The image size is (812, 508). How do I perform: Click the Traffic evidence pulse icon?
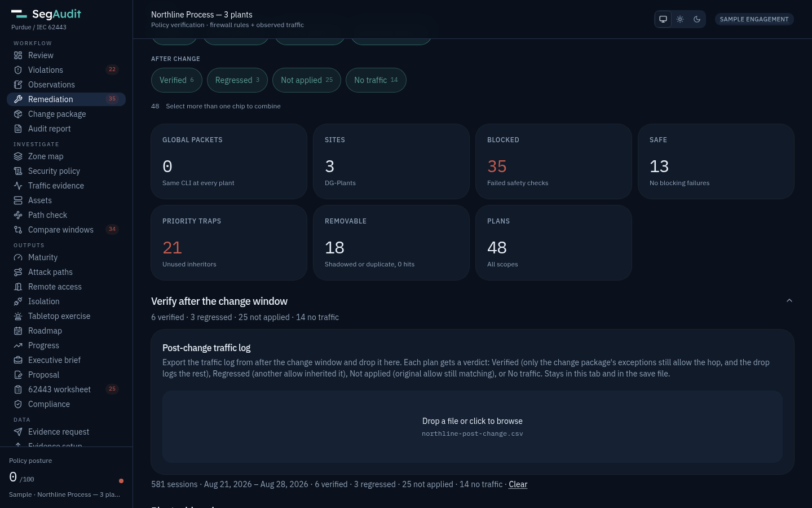pyautogui.click(x=18, y=186)
